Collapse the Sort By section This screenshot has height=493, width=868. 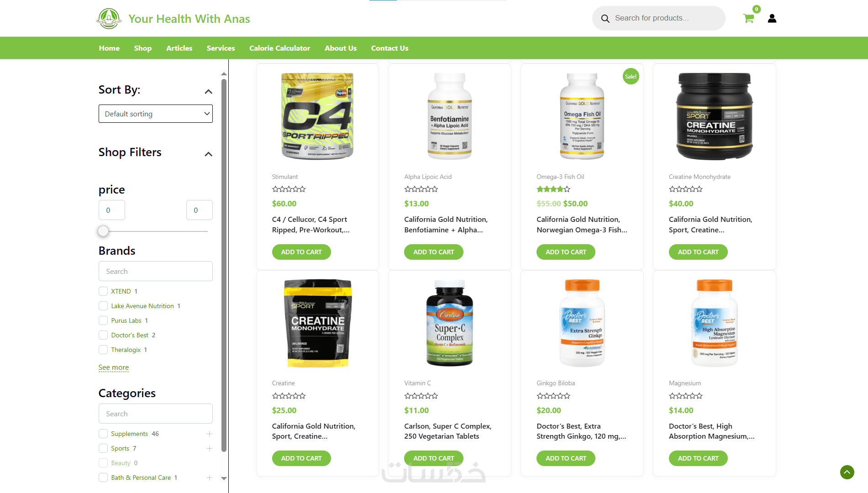pyautogui.click(x=209, y=92)
